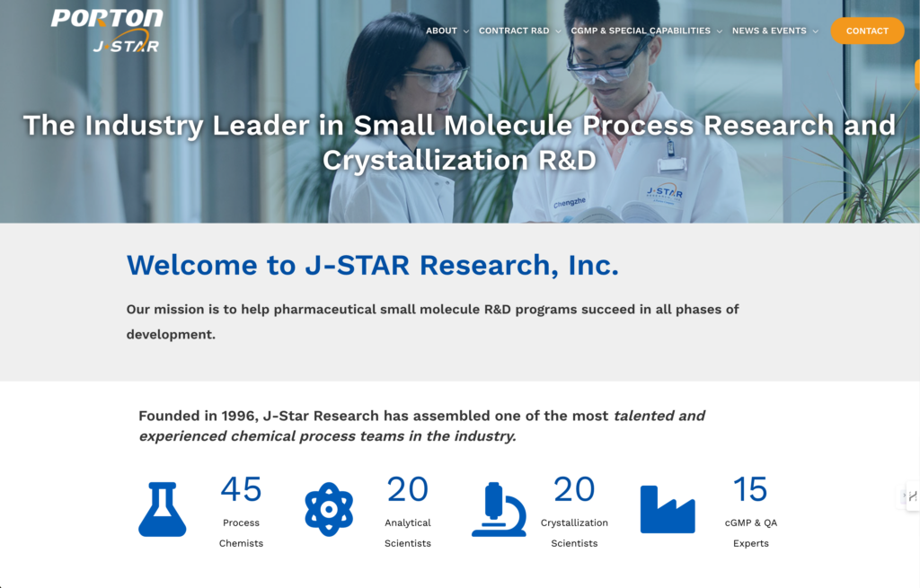Image resolution: width=920 pixels, height=588 pixels.
Task: Click the floating widget icon at right edge
Action: [913, 496]
